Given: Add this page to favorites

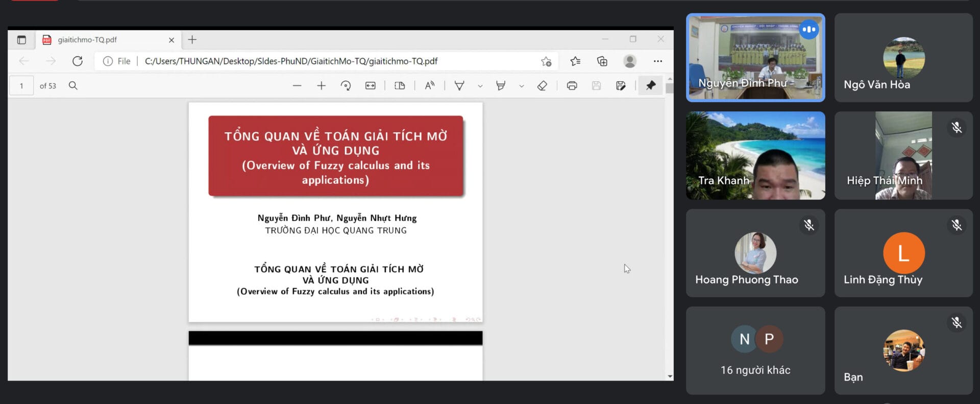Looking at the screenshot, I should (546, 61).
